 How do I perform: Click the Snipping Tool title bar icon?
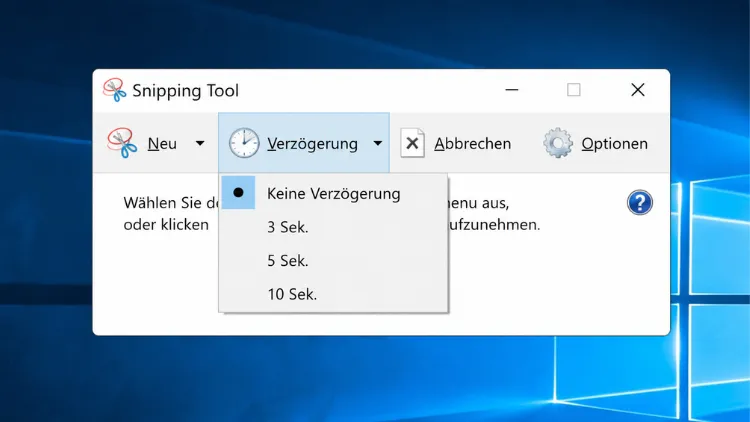coord(115,90)
